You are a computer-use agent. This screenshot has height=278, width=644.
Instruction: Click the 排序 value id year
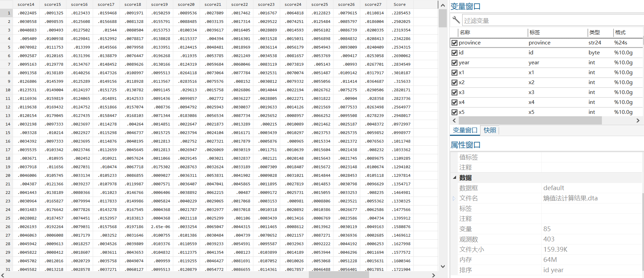553,270
